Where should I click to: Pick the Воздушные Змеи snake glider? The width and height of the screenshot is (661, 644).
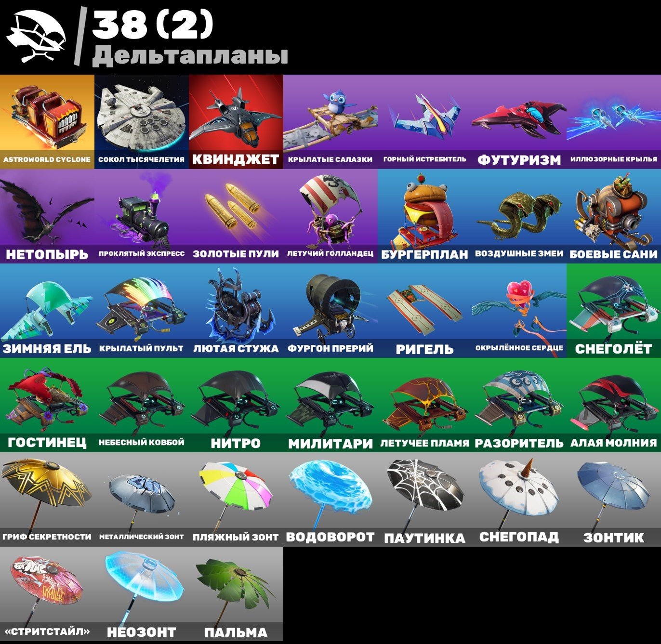(519, 216)
